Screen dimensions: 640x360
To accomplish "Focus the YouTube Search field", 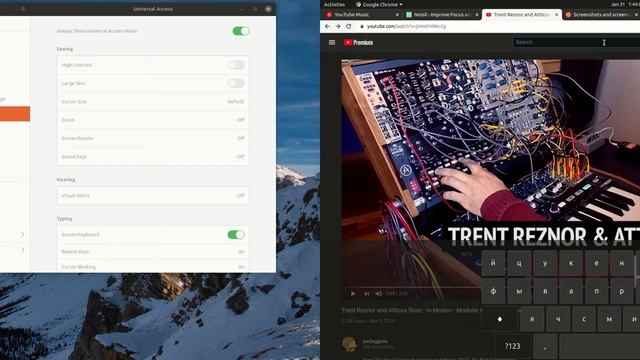I will (576, 42).
